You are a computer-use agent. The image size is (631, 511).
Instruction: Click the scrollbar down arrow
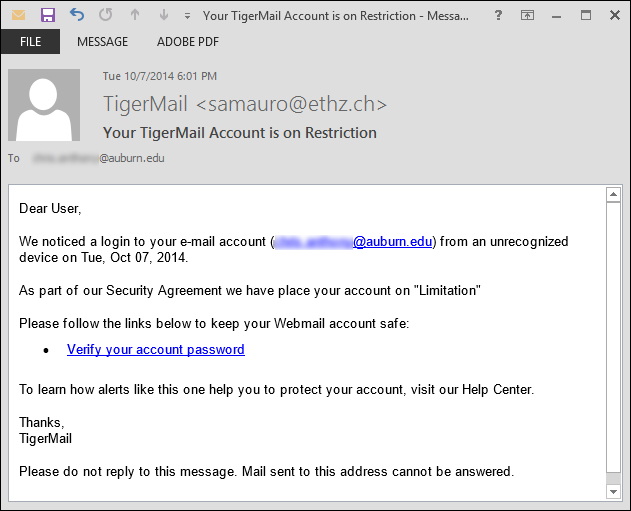pyautogui.click(x=613, y=491)
